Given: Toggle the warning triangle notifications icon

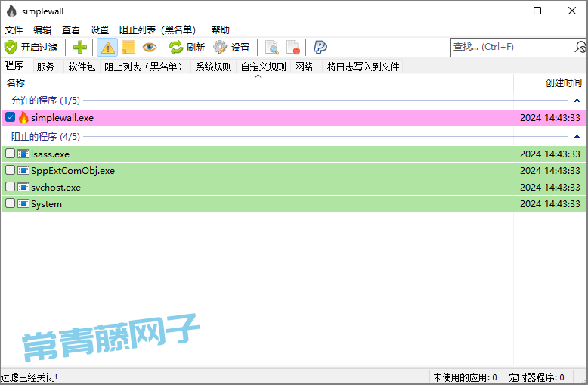Looking at the screenshot, I should coord(107,47).
